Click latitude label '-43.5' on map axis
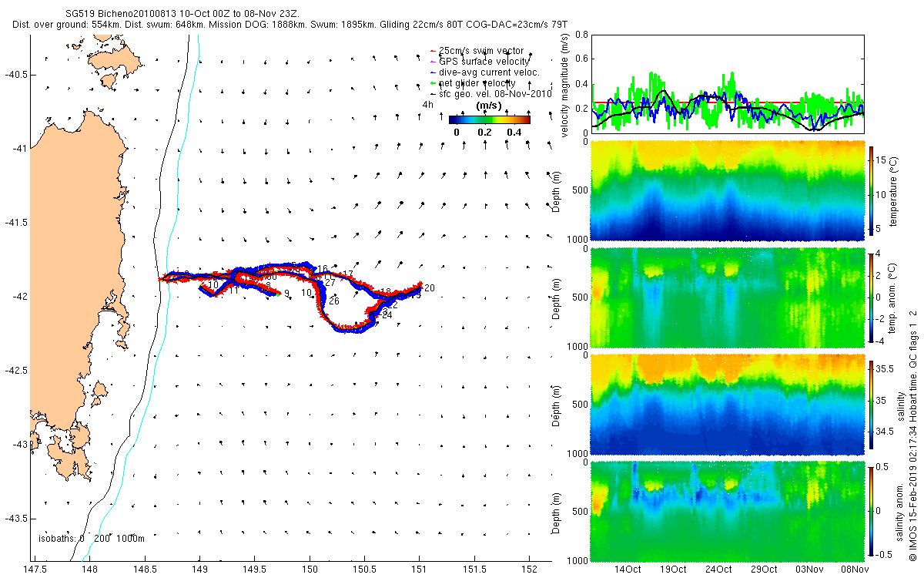The image size is (924, 578). 15,518
